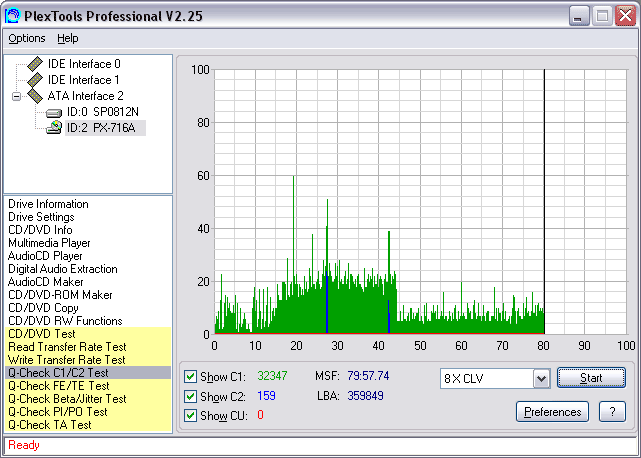
Task: Click the ATA Interface 2 chip icon
Action: [35, 96]
